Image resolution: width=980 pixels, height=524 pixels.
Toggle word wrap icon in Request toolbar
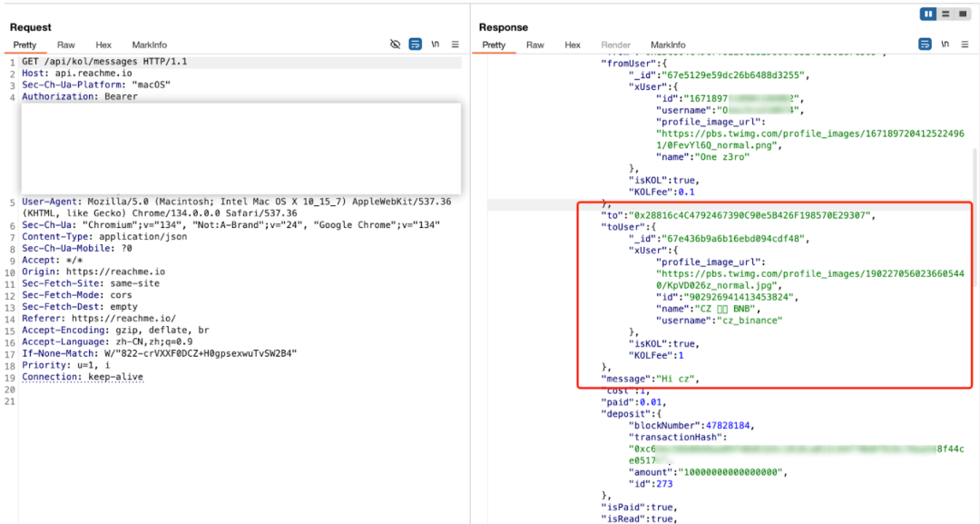click(415, 44)
